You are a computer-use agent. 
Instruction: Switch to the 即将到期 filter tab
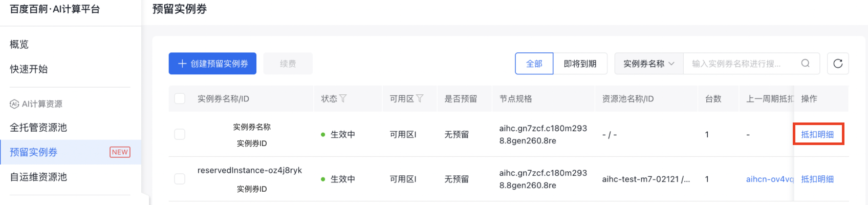580,64
